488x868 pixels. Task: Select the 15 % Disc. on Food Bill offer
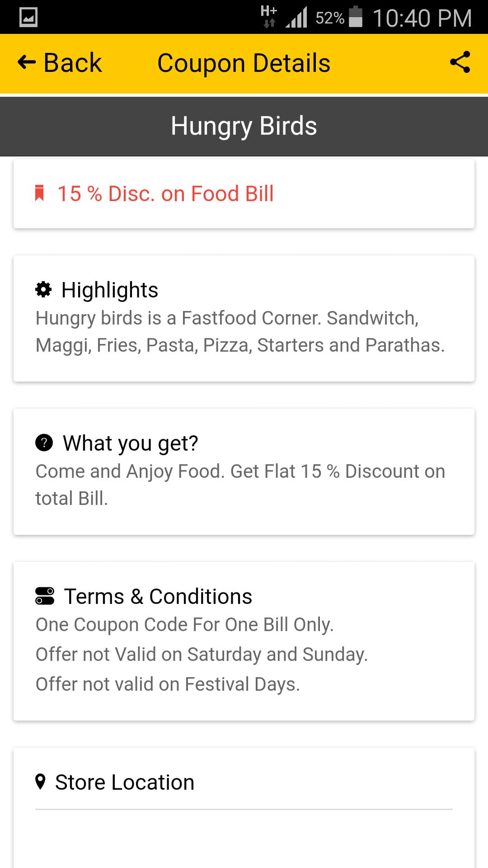pos(165,193)
